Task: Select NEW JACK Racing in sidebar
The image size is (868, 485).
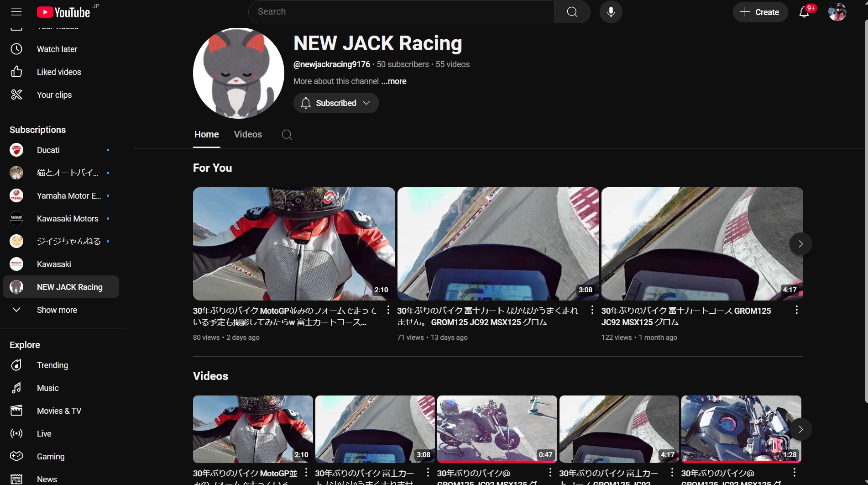Action: [61, 287]
